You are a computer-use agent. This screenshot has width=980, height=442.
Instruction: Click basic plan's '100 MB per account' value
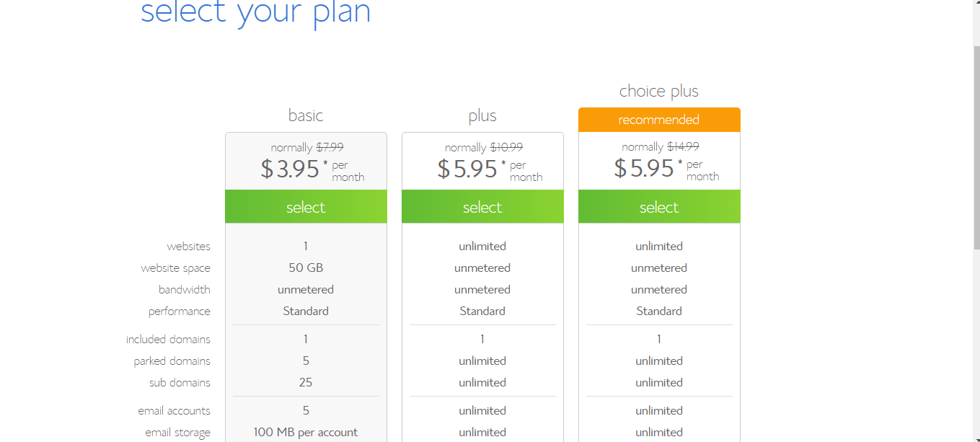click(x=306, y=433)
